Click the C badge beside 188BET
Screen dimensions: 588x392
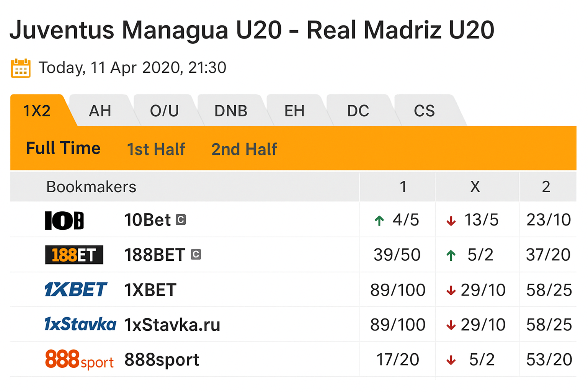(x=196, y=255)
